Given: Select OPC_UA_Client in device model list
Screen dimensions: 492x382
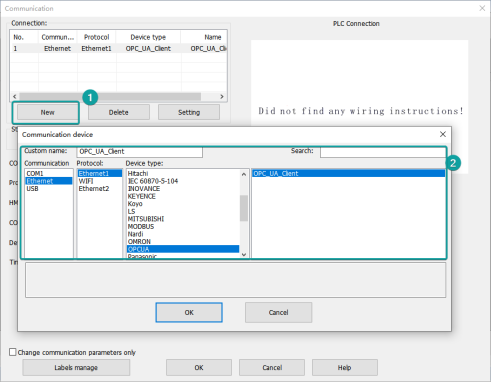Looking at the screenshot, I should [349, 173].
